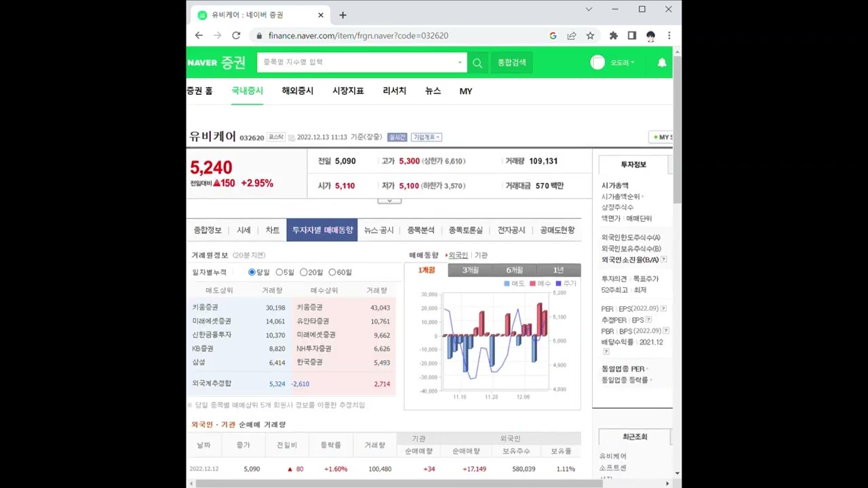Switch to the 차트 tab
The height and width of the screenshot is (488, 868).
[x=273, y=230]
